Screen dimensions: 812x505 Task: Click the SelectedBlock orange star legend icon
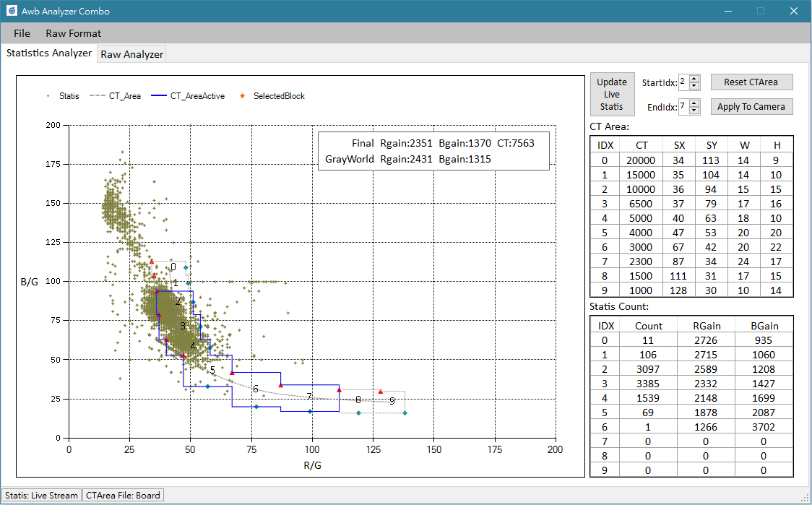(x=242, y=96)
